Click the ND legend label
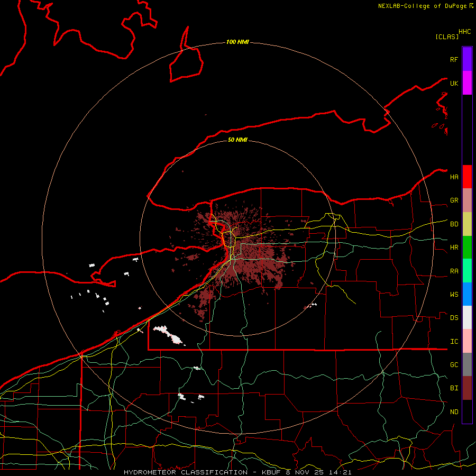The width and height of the screenshot is (476, 476). click(x=454, y=412)
